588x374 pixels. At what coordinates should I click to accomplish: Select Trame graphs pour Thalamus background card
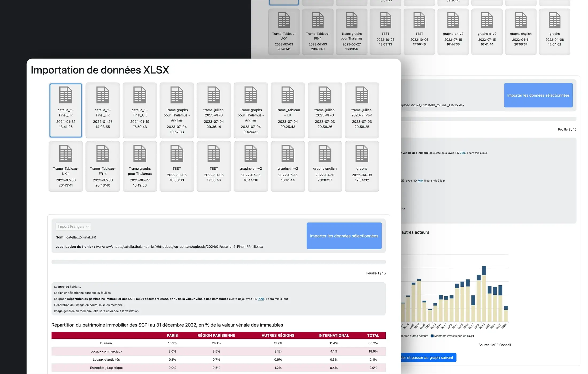tap(351, 32)
